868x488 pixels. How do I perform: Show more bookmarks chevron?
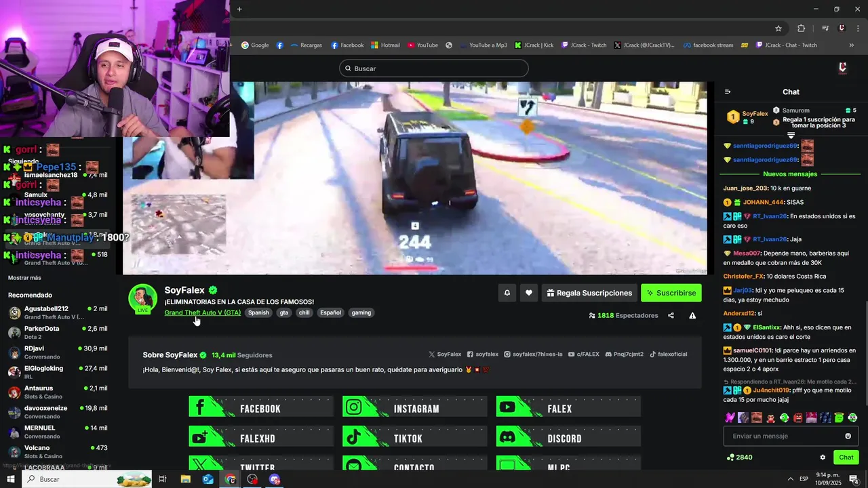pyautogui.click(x=852, y=45)
